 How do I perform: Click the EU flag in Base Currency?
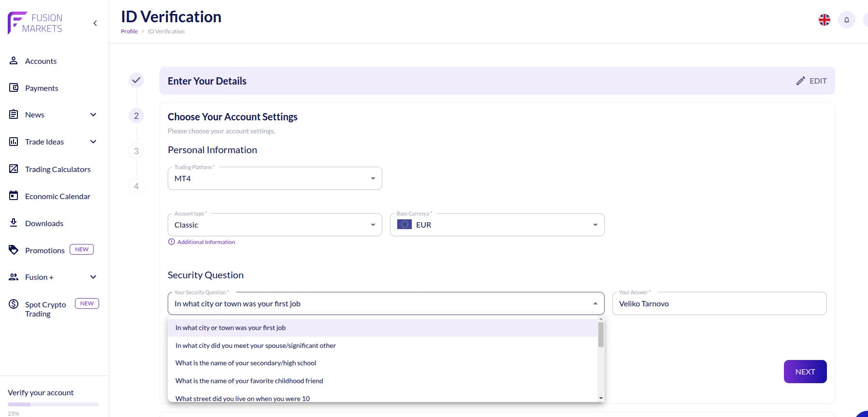405,225
